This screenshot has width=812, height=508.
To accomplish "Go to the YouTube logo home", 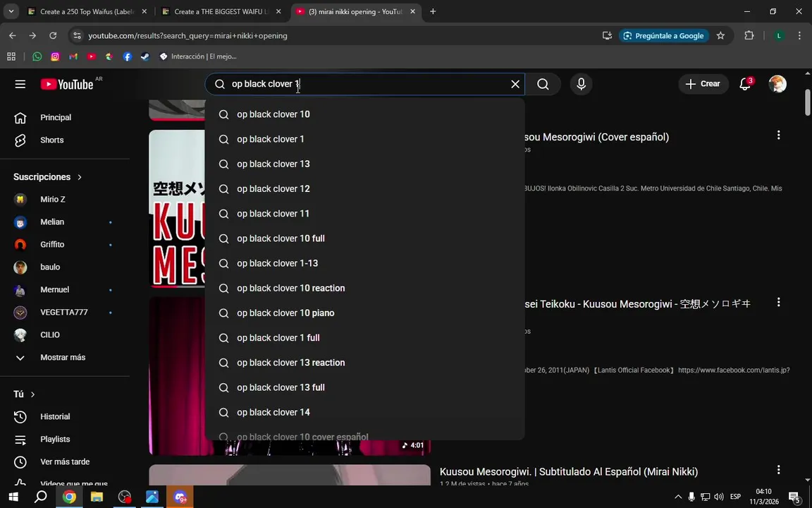I will 67,84.
